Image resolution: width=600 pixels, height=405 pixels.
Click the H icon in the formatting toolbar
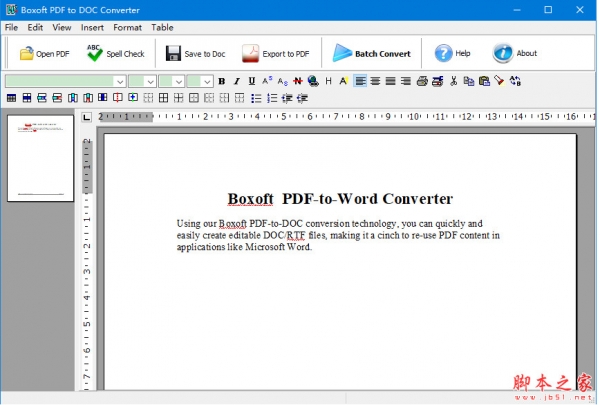[x=328, y=81]
